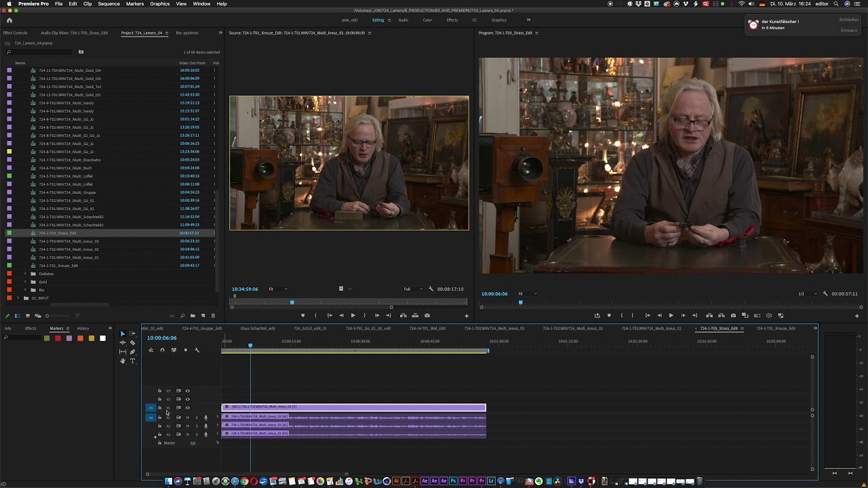Show more workspaces overflow chevron

(x=529, y=20)
